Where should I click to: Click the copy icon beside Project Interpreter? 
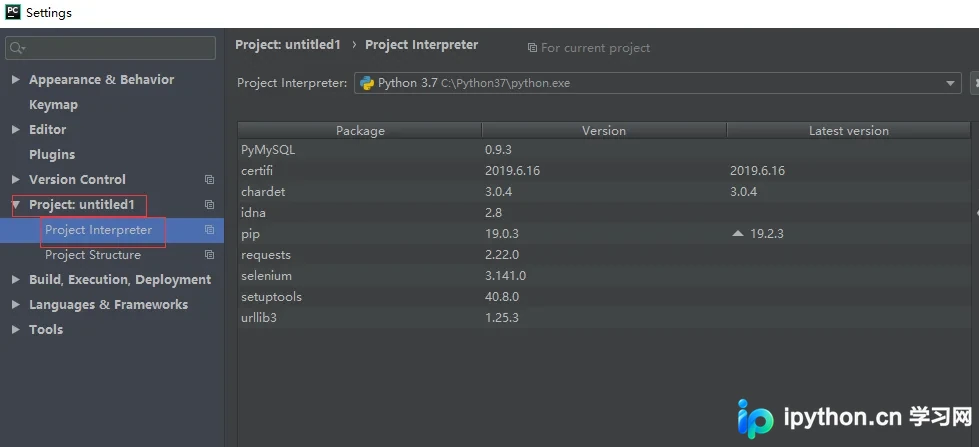click(x=210, y=230)
